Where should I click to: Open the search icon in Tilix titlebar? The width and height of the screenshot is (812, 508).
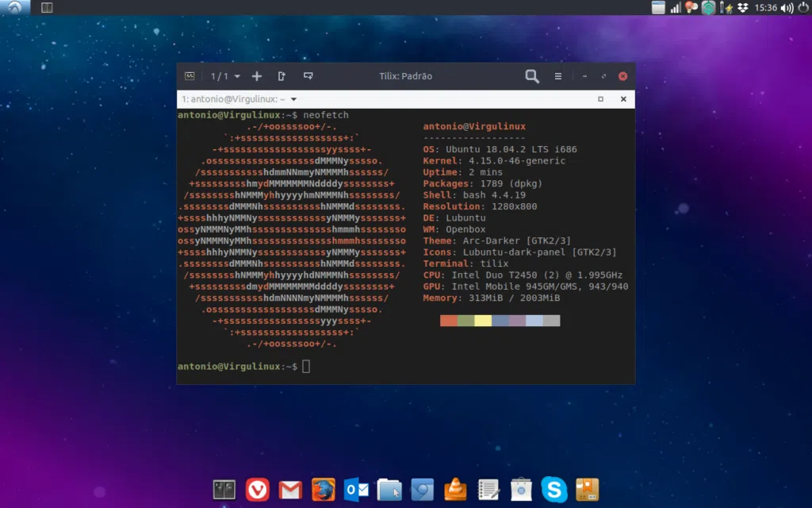pos(531,76)
